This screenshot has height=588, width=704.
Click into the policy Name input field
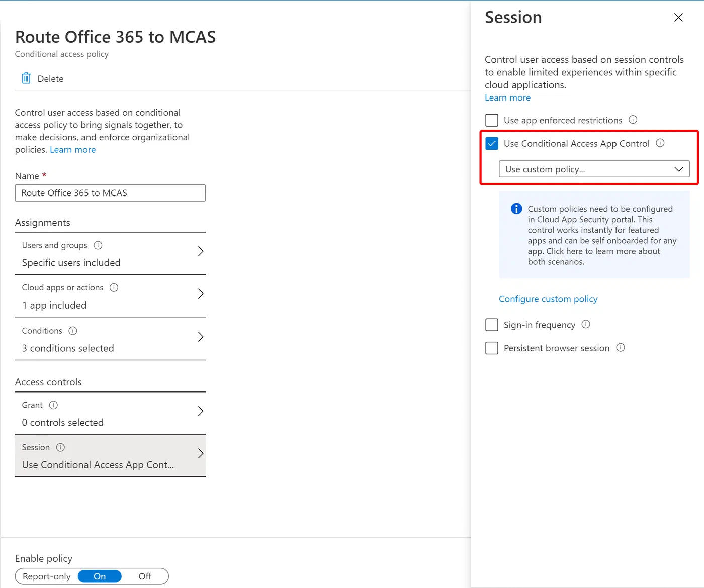coord(110,193)
